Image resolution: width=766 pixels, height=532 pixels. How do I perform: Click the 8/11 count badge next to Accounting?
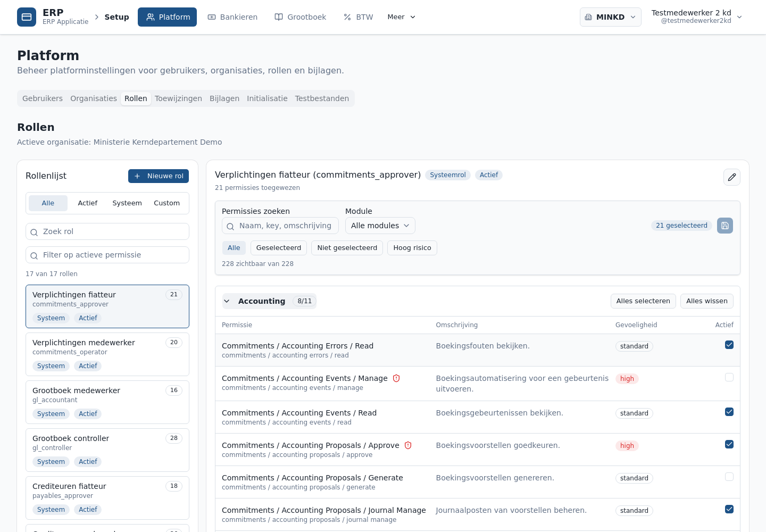click(x=305, y=301)
